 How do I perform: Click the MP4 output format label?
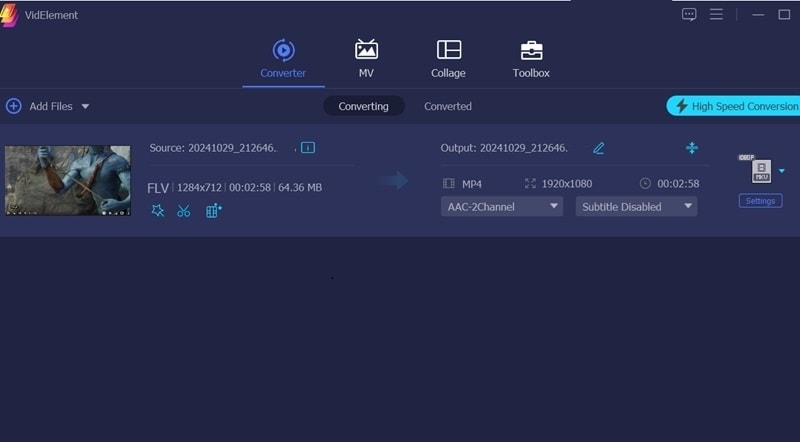472,184
